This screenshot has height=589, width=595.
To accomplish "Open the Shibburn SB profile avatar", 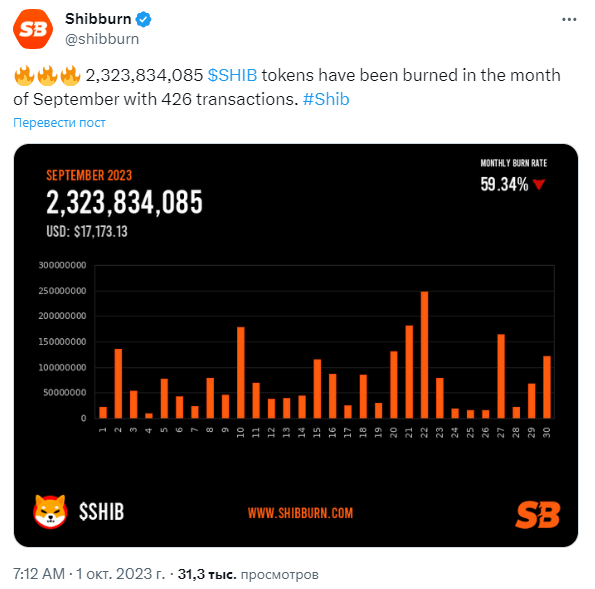I will tap(33, 29).
